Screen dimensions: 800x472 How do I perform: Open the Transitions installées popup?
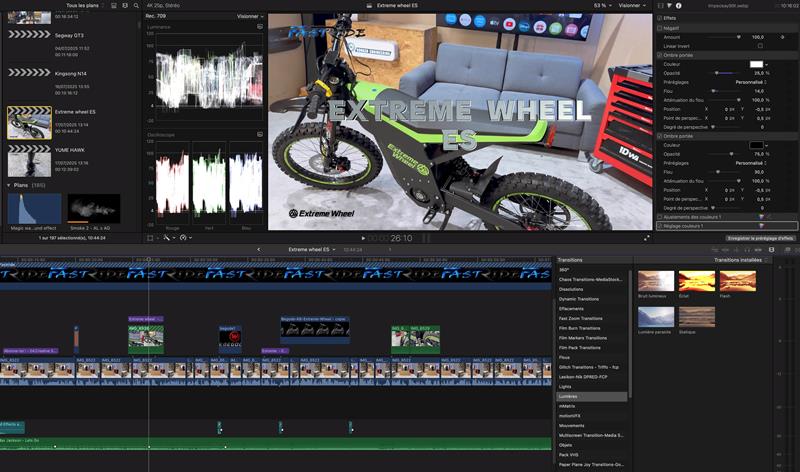(x=740, y=260)
